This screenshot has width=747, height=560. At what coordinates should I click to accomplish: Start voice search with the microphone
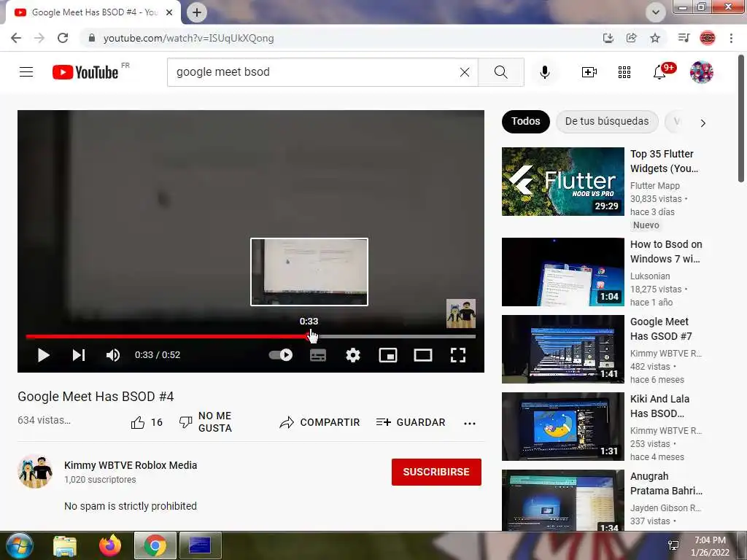[545, 72]
